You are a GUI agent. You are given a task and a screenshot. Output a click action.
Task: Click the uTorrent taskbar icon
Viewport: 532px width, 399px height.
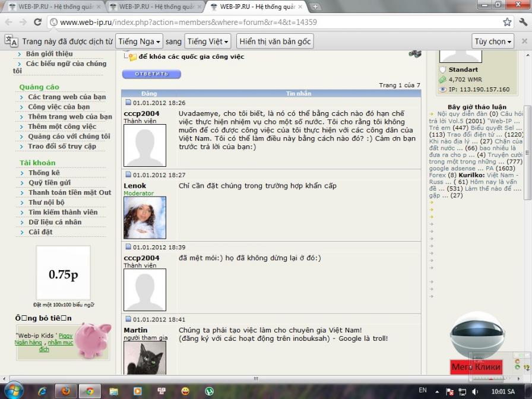(x=209, y=391)
